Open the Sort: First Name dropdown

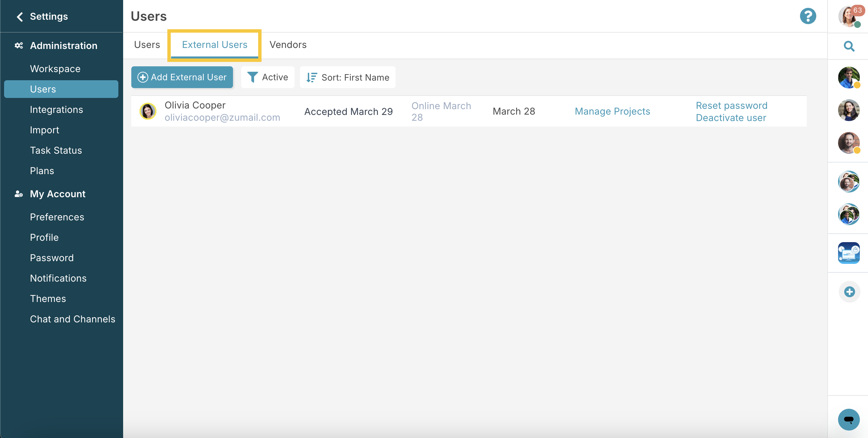click(348, 77)
